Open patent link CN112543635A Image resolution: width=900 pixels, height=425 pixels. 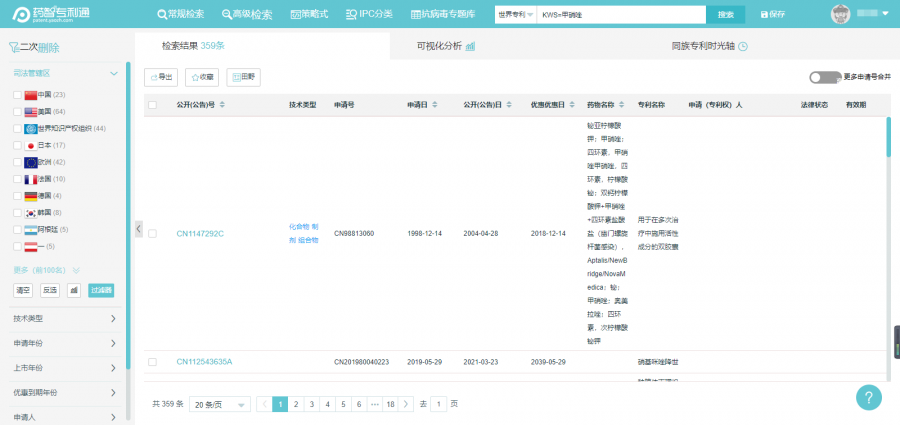pyautogui.click(x=204, y=361)
